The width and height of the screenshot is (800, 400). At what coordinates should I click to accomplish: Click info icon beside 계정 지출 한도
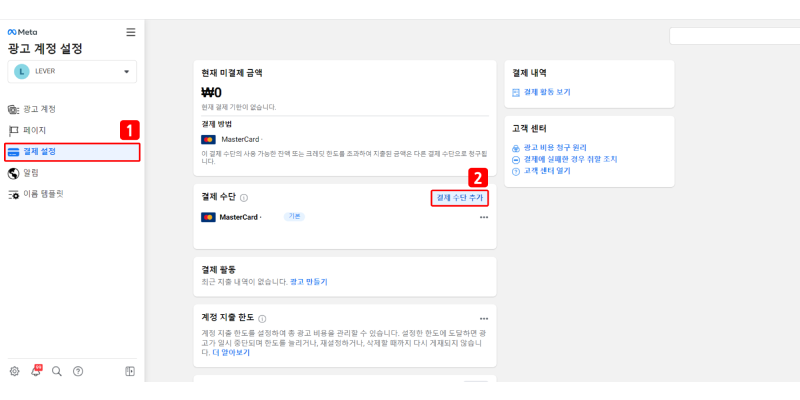[x=262, y=319]
